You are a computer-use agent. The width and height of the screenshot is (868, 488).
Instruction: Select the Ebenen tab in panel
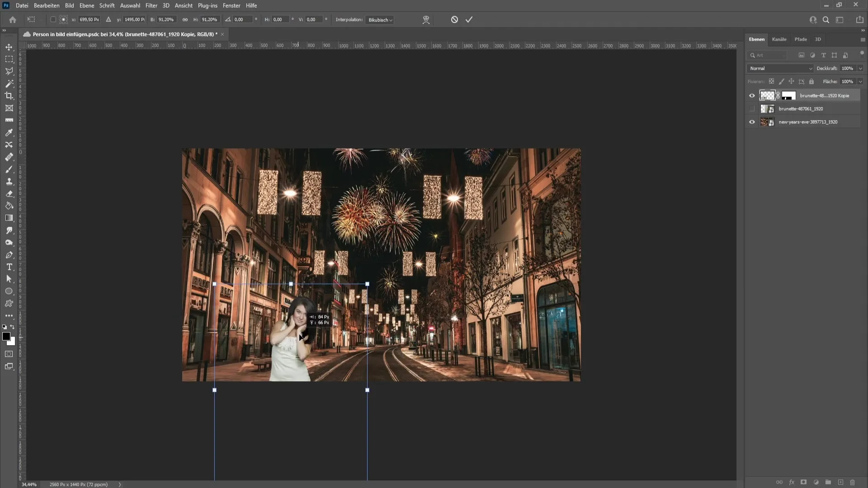(756, 39)
